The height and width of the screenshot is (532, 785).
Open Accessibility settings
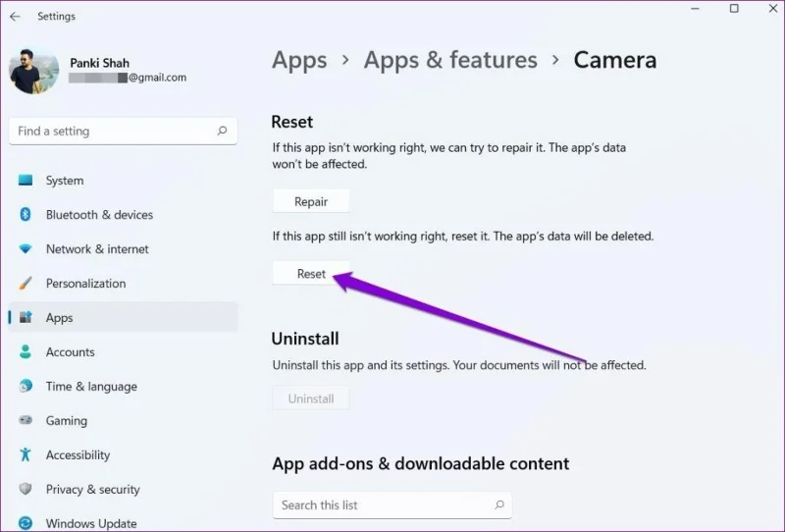tap(124, 454)
